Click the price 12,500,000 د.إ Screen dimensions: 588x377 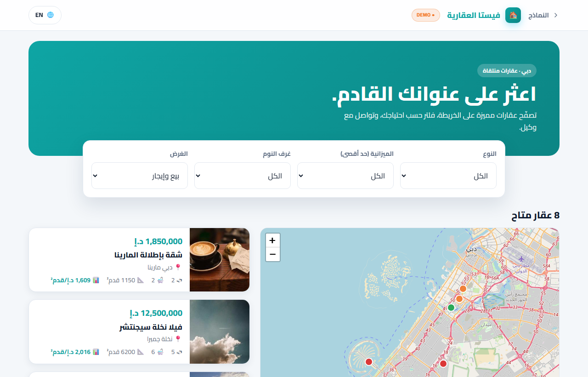(x=156, y=314)
